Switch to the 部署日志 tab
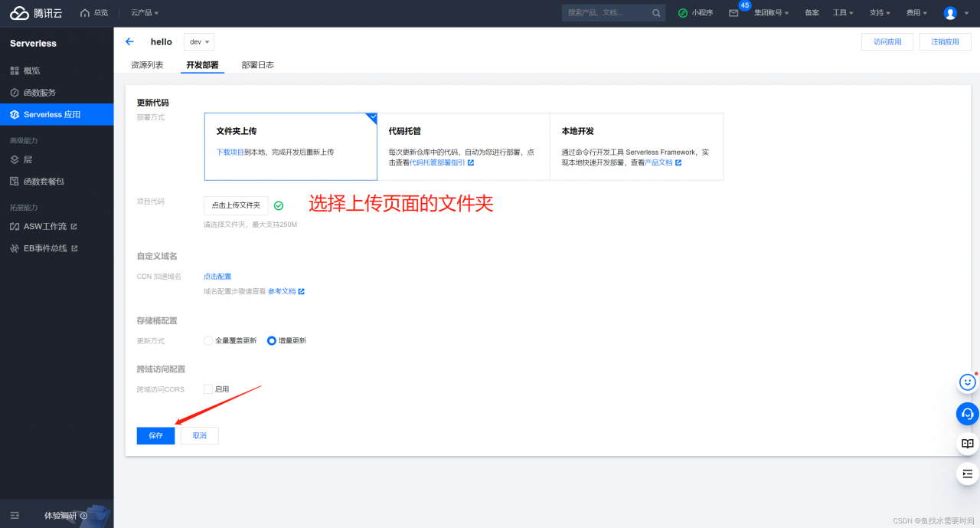 (x=258, y=65)
